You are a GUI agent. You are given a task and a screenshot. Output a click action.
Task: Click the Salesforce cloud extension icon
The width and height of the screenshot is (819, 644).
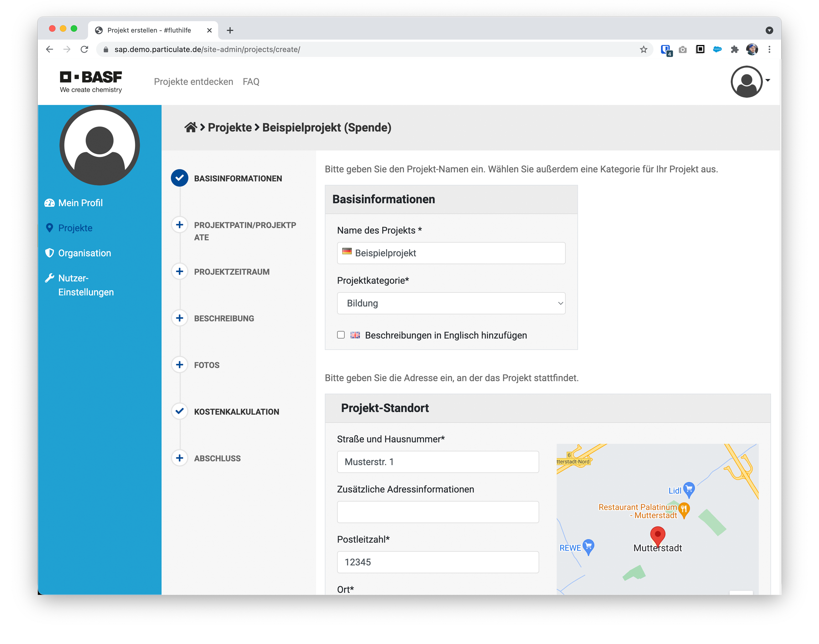[x=717, y=49]
